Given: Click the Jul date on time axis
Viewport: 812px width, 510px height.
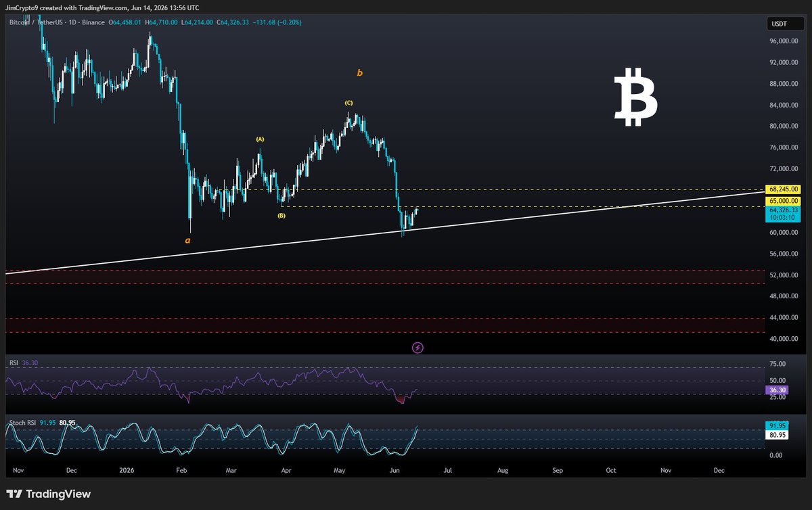Looking at the screenshot, I should pos(447,469).
